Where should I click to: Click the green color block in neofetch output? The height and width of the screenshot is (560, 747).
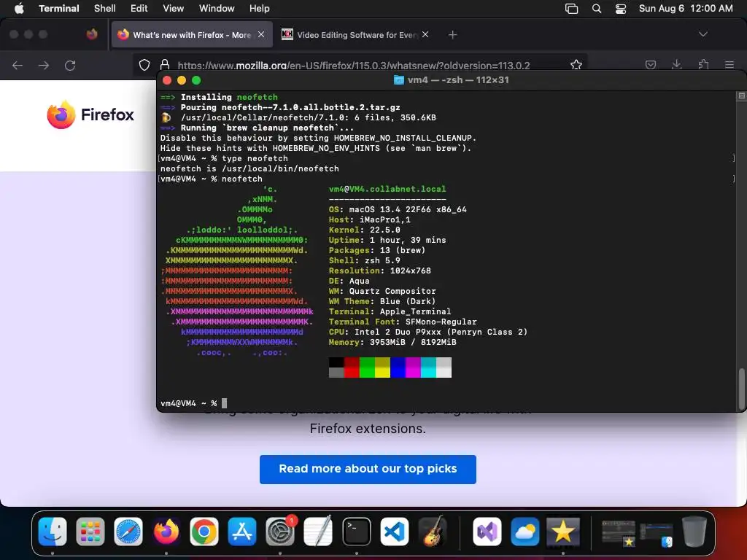click(367, 367)
